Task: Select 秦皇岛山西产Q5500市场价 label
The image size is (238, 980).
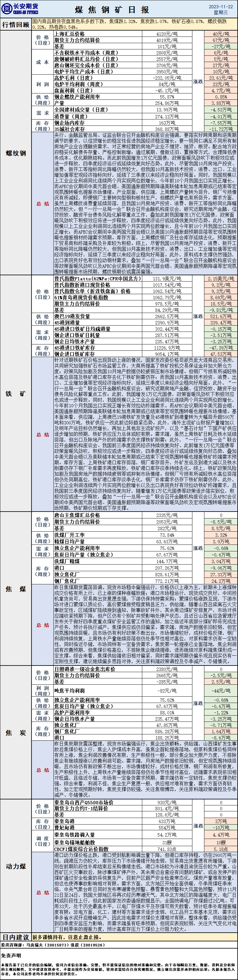Action: [x=84, y=802]
